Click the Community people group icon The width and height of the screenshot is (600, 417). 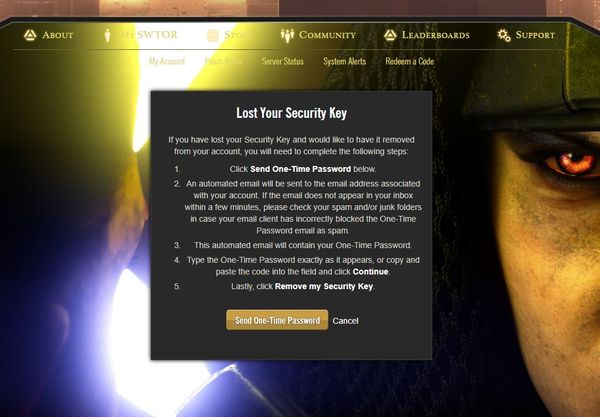287,35
